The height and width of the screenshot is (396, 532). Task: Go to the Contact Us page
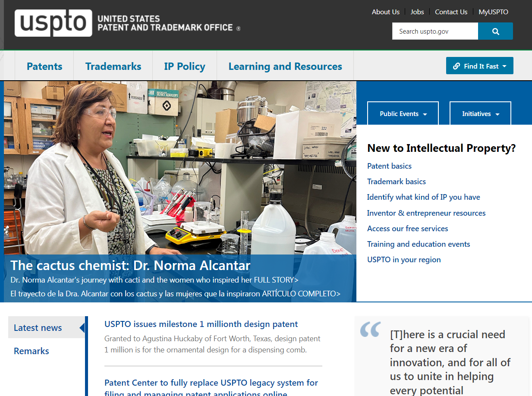451,12
